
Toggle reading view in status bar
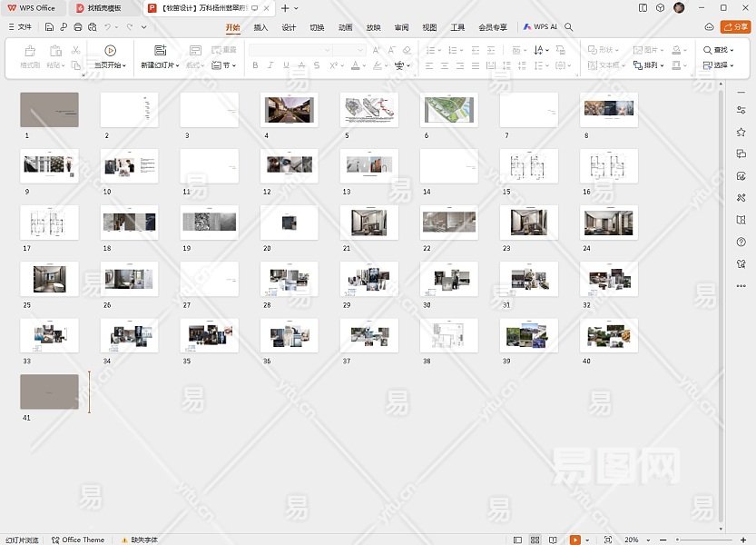pyautogui.click(x=554, y=540)
